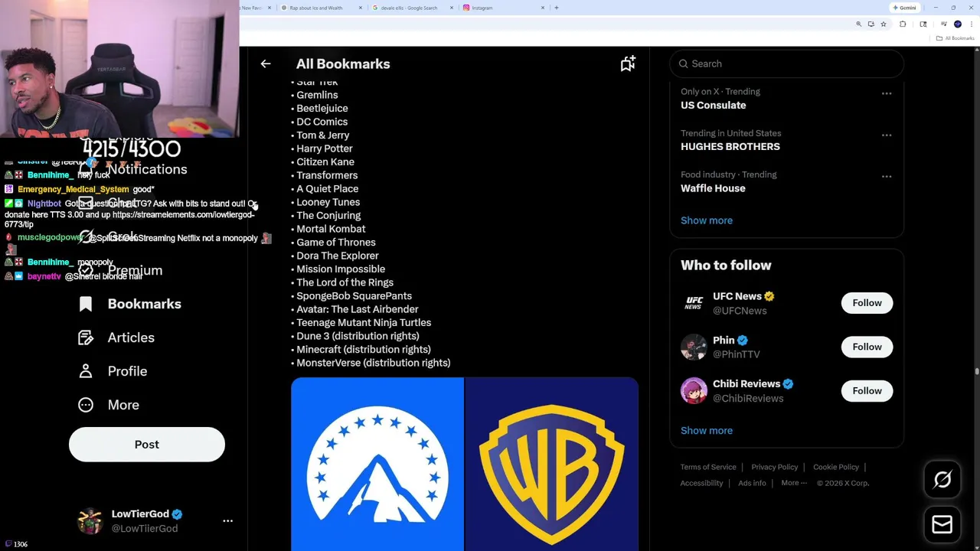
Task: Open the Paramount logo image
Action: click(x=377, y=464)
